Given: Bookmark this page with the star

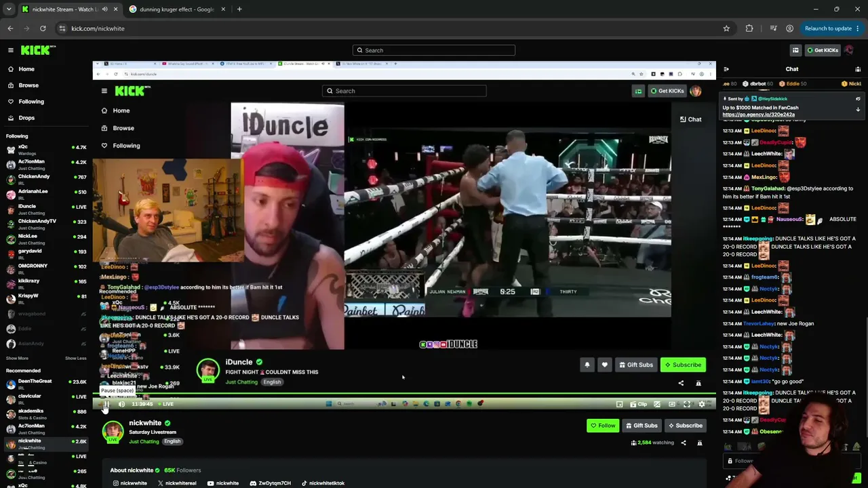Looking at the screenshot, I should click(726, 28).
